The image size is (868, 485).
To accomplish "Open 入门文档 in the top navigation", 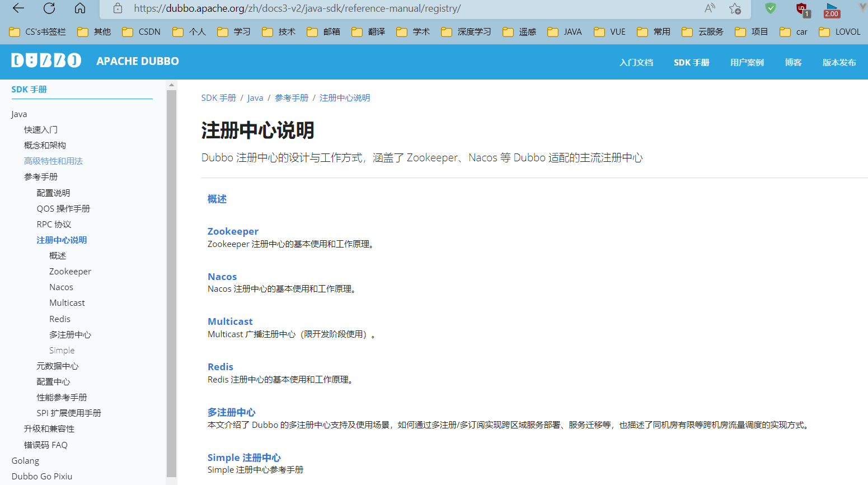I will point(636,62).
